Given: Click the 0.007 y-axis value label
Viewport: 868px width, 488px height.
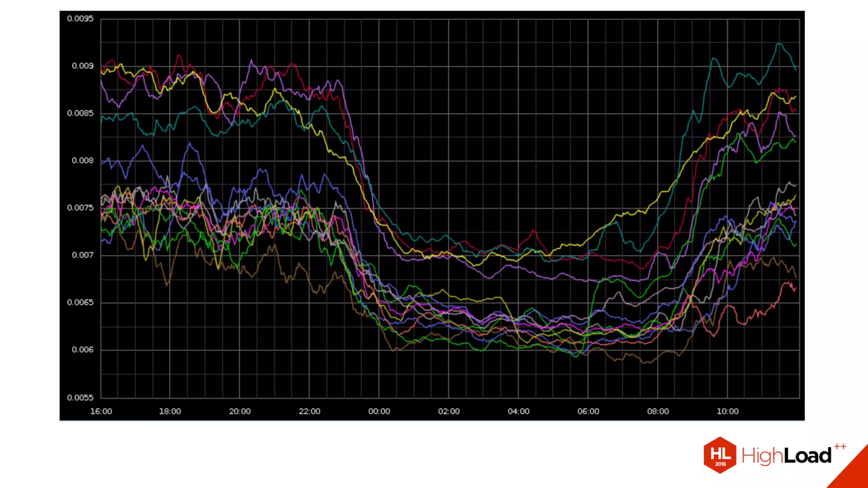Looking at the screenshot, I should pyautogui.click(x=82, y=255).
